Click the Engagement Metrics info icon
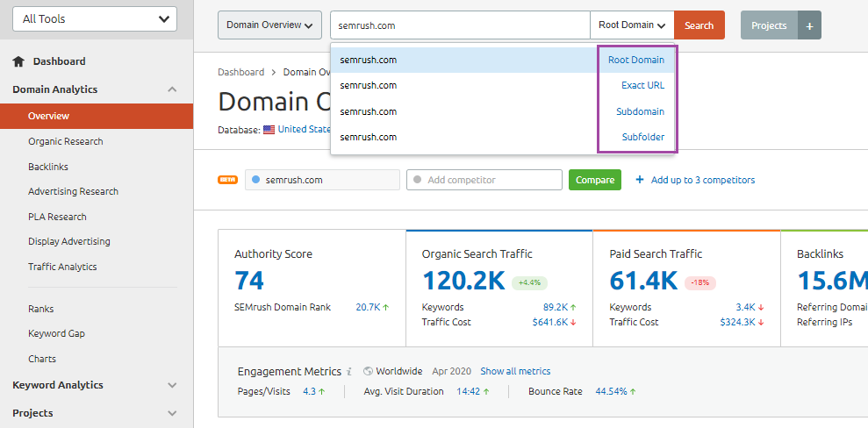Screen dimensions: 868x428 (349, 371)
